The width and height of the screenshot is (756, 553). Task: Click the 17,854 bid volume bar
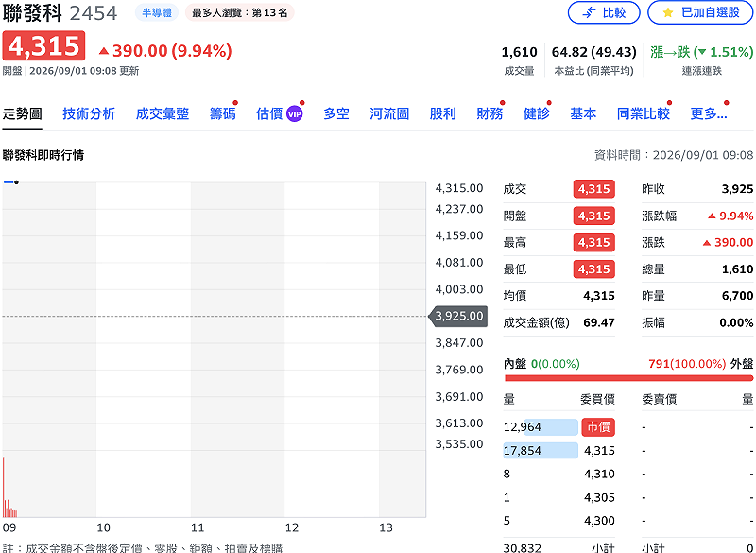click(541, 450)
